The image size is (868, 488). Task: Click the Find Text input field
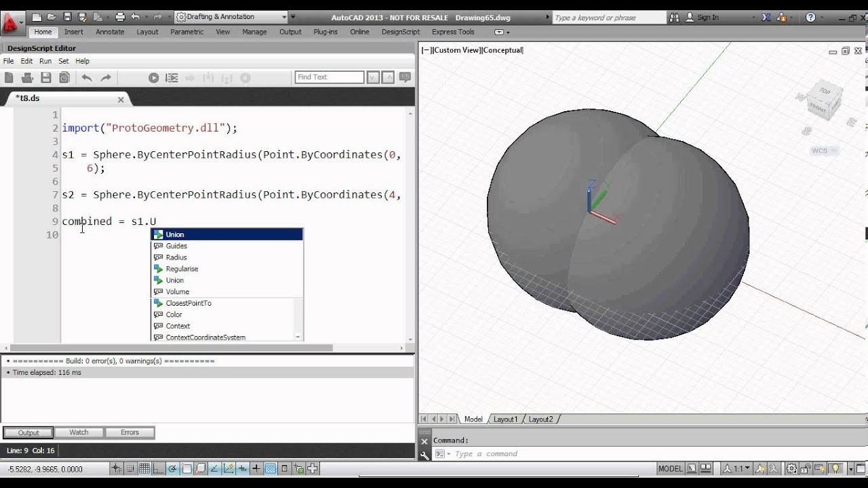click(330, 77)
